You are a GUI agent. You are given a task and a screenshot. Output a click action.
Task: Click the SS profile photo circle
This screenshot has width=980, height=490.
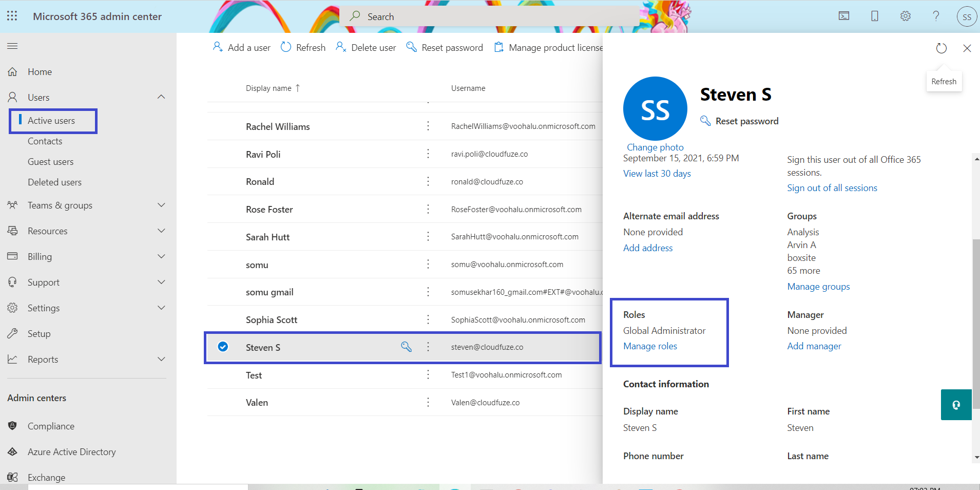pos(655,108)
